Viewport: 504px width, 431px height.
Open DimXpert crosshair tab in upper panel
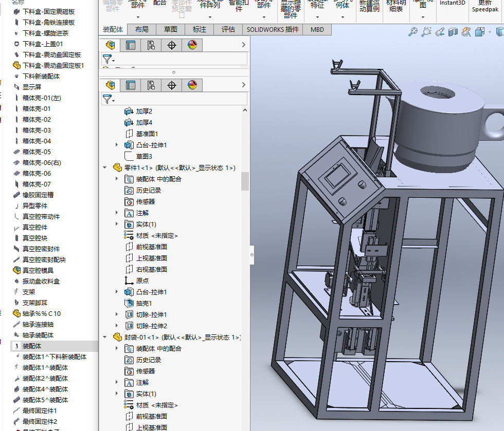[x=172, y=45]
